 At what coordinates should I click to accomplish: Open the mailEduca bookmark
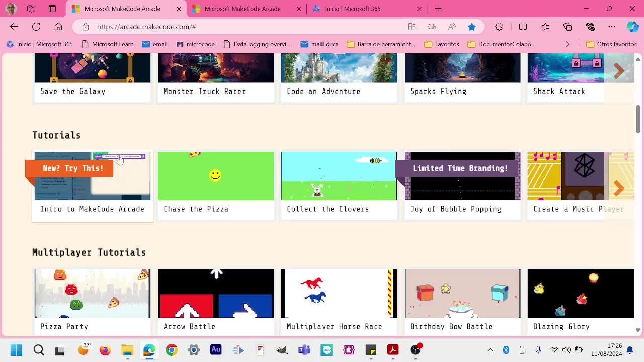click(319, 44)
